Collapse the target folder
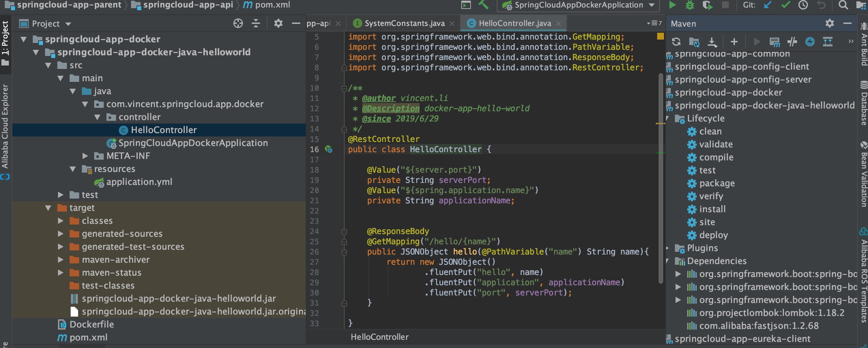 [x=48, y=208]
